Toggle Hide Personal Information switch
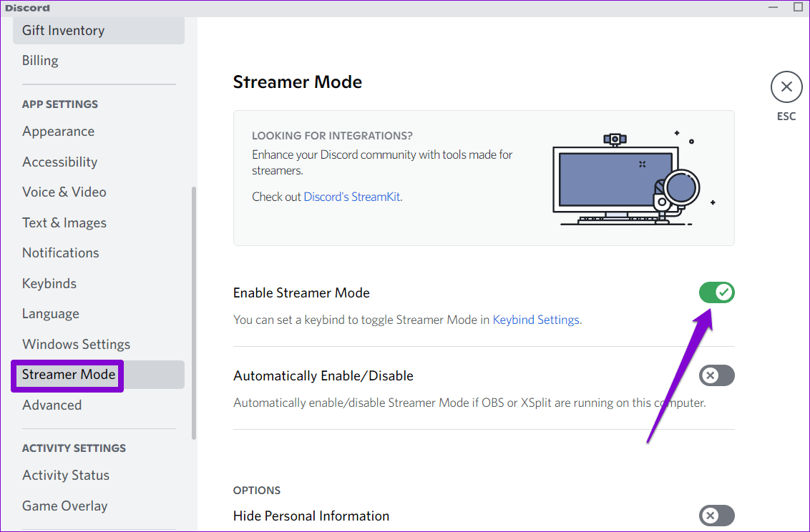This screenshot has width=810, height=532. tap(716, 515)
